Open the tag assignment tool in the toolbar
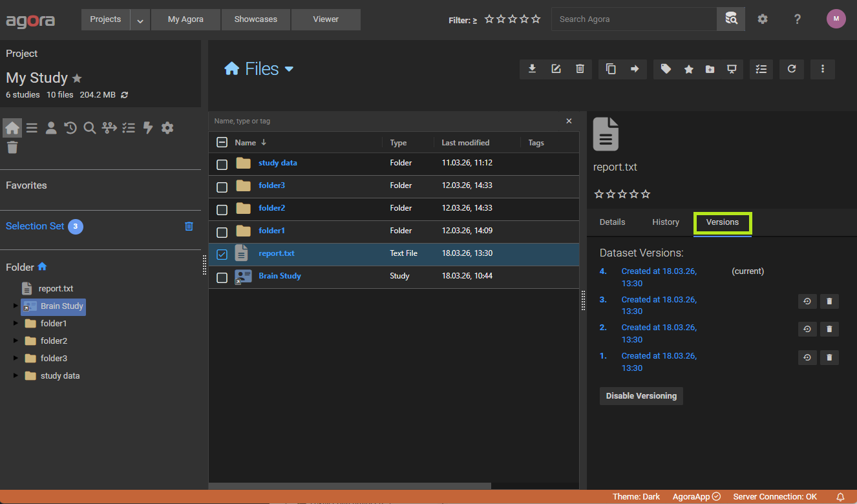Image resolution: width=857 pixels, height=504 pixels. pos(666,69)
